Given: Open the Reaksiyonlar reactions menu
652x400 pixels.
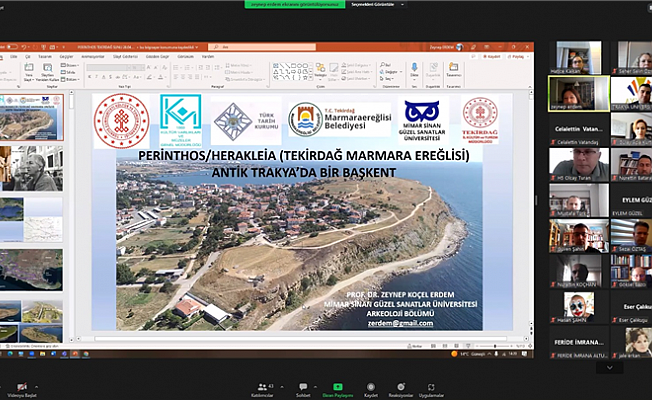Looking at the screenshot, I should click(x=401, y=388).
